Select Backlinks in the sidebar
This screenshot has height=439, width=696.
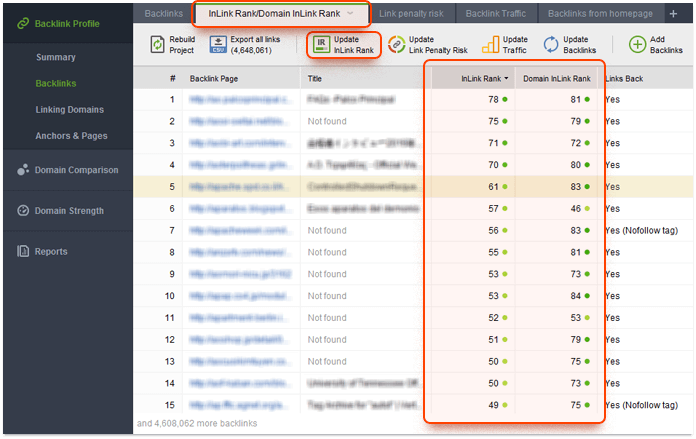pos(56,83)
